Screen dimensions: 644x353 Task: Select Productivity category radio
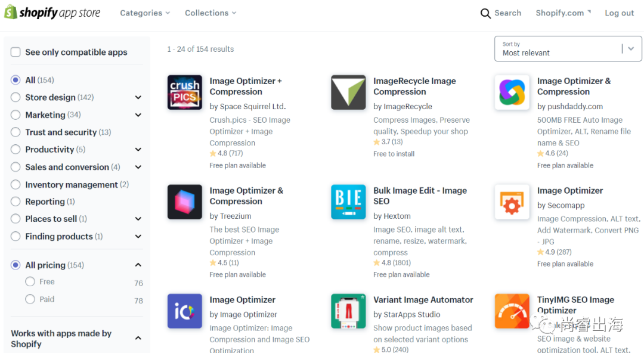point(16,149)
